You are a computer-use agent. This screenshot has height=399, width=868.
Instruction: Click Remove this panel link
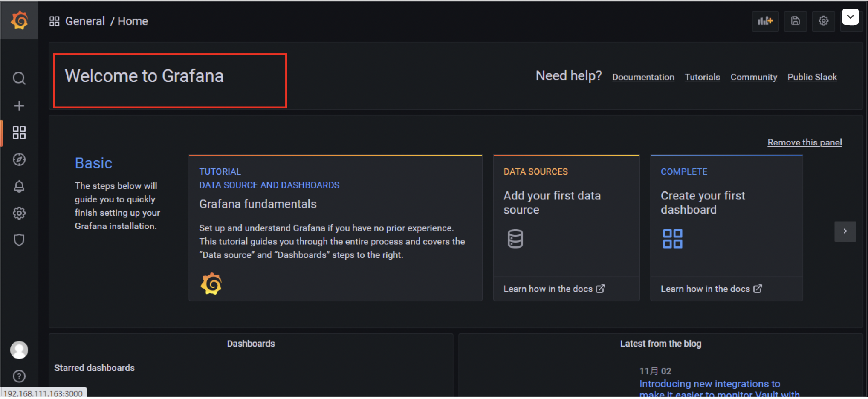point(804,142)
